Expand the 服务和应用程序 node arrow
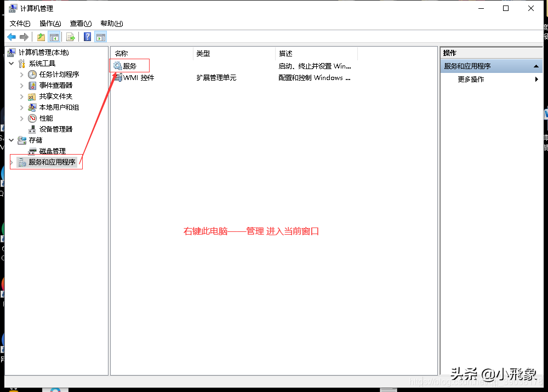The image size is (548, 392). pos(12,162)
